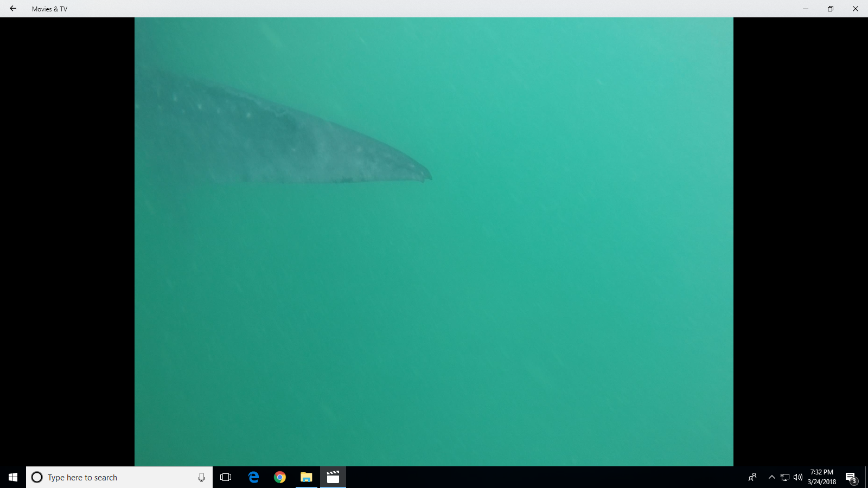The width and height of the screenshot is (868, 488).
Task: Open the network status tray icon
Action: tap(785, 477)
